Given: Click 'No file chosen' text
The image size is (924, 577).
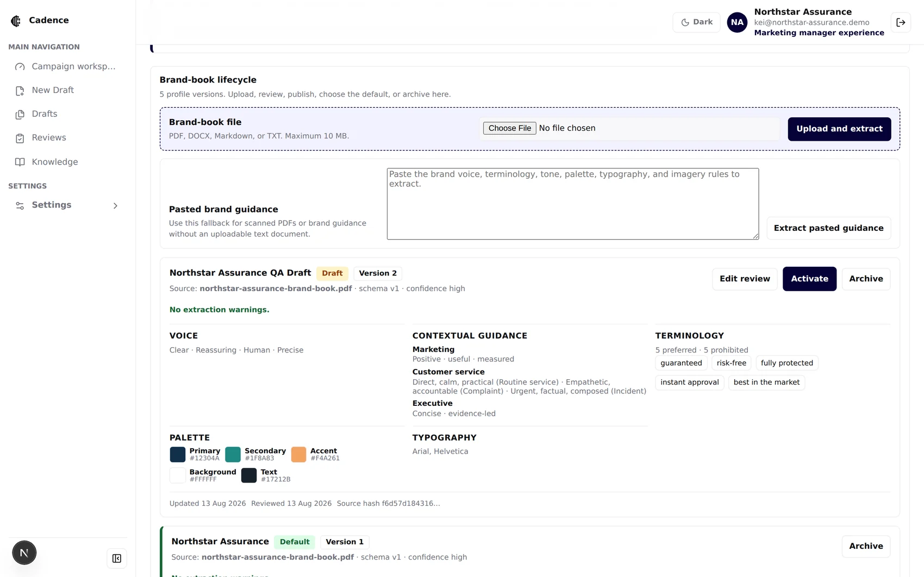Looking at the screenshot, I should (x=567, y=128).
